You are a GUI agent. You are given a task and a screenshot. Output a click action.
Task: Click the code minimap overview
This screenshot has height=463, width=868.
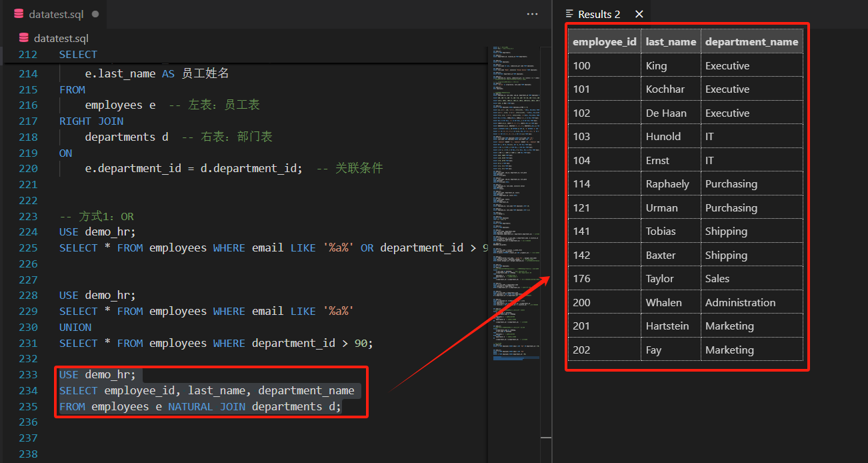[x=517, y=203]
